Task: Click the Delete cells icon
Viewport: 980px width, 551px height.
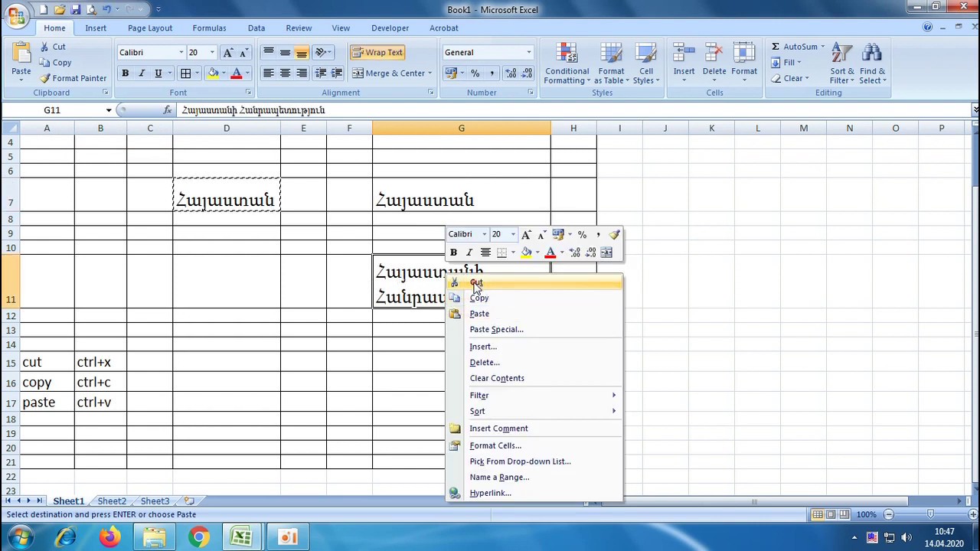Action: coord(714,54)
